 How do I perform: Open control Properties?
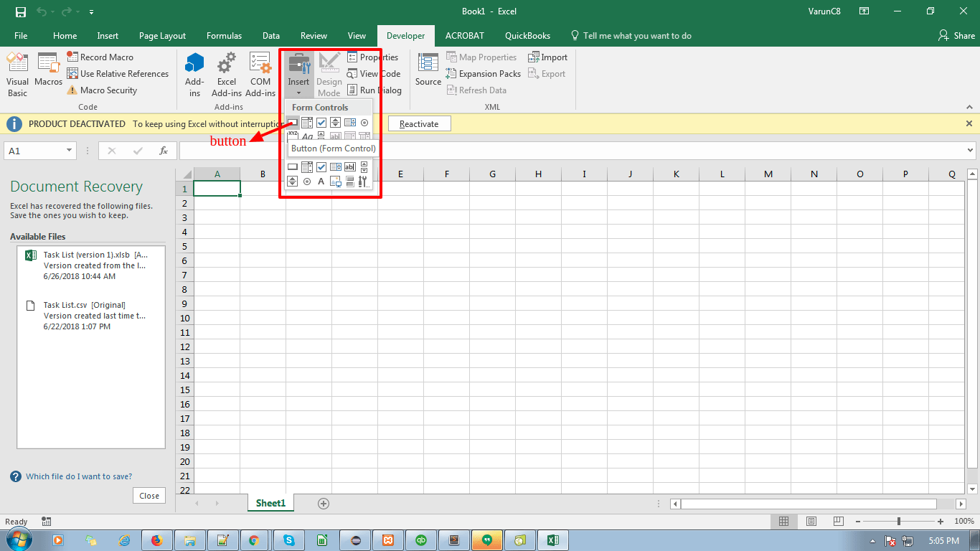pos(372,57)
